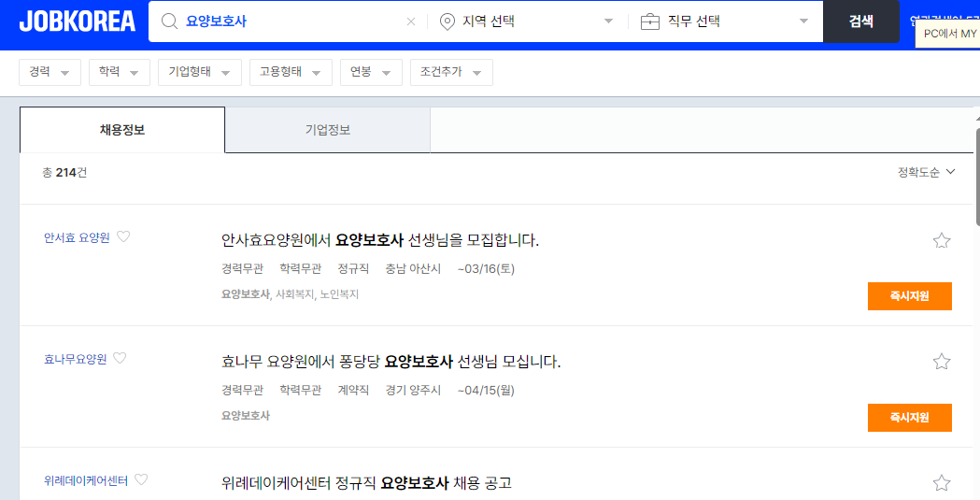Click the 검색 search button

click(x=860, y=21)
